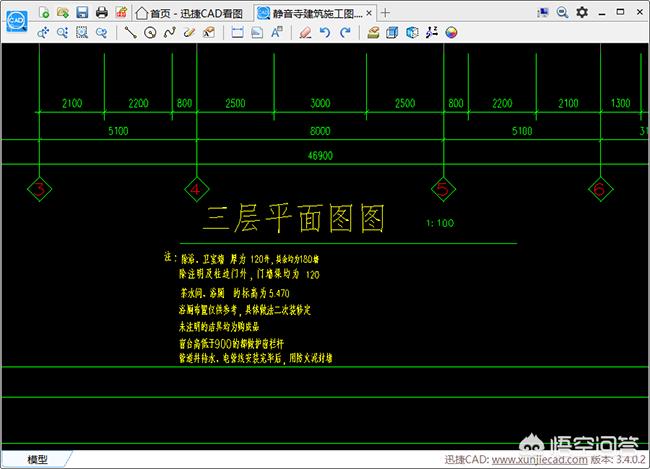This screenshot has height=469, width=650.
Task: Open settings with the gear icon
Action: pyautogui.click(x=582, y=12)
